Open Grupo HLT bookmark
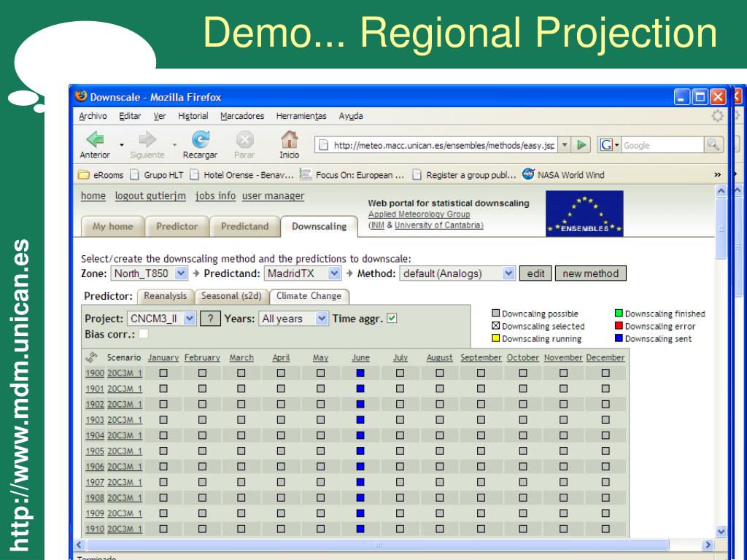 157,175
